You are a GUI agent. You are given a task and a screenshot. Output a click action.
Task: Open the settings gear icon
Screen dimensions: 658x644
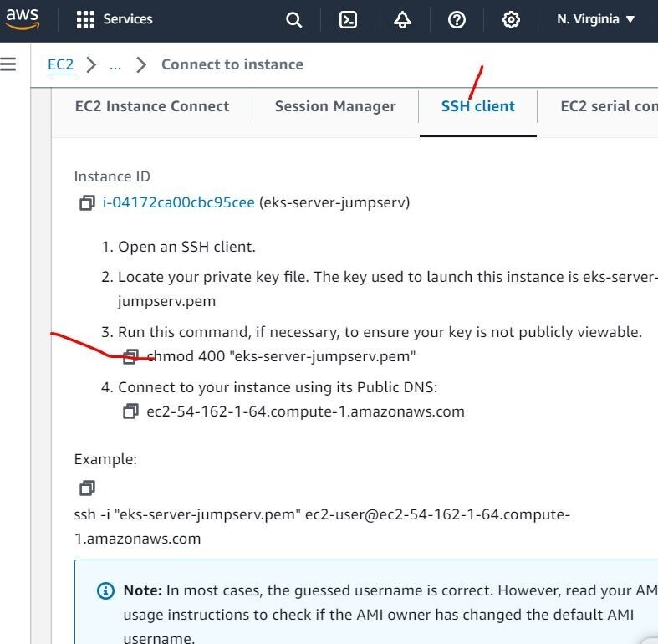click(511, 19)
